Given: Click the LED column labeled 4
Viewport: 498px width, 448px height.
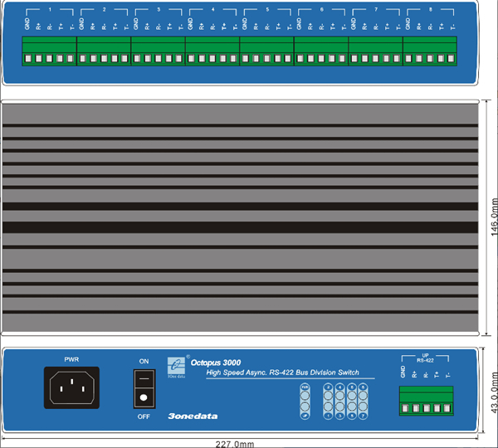Looking at the screenshot, I should [341, 402].
